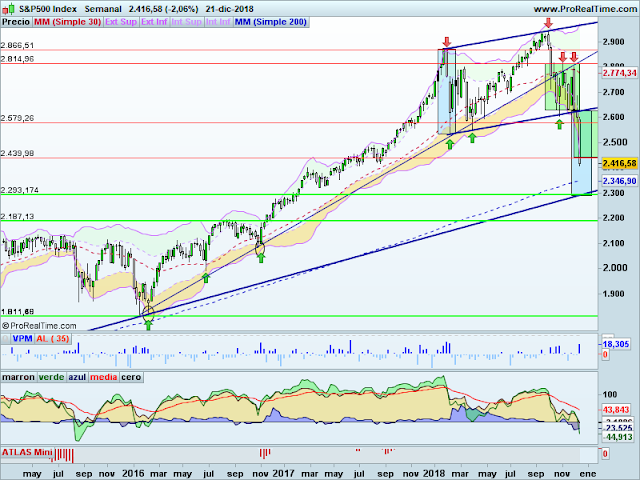Click the 2.600 price axis label
This screenshot has width=640, height=480.
[x=613, y=118]
